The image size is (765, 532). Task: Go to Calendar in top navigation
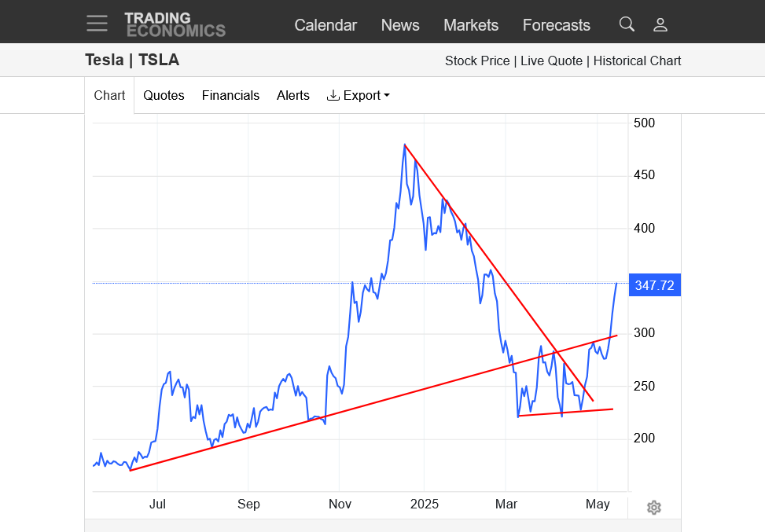[325, 25]
